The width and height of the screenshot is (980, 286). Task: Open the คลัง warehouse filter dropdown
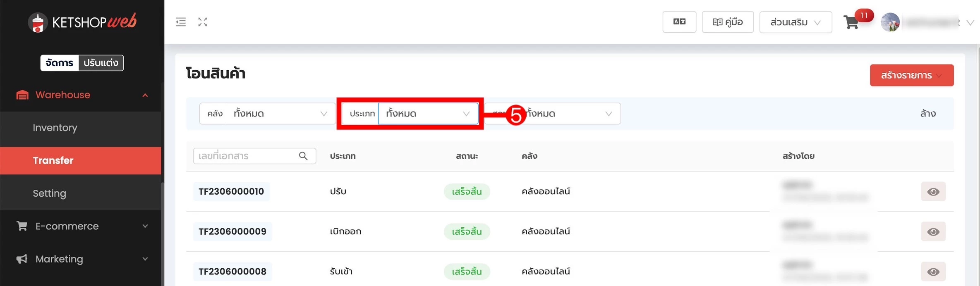click(x=280, y=114)
